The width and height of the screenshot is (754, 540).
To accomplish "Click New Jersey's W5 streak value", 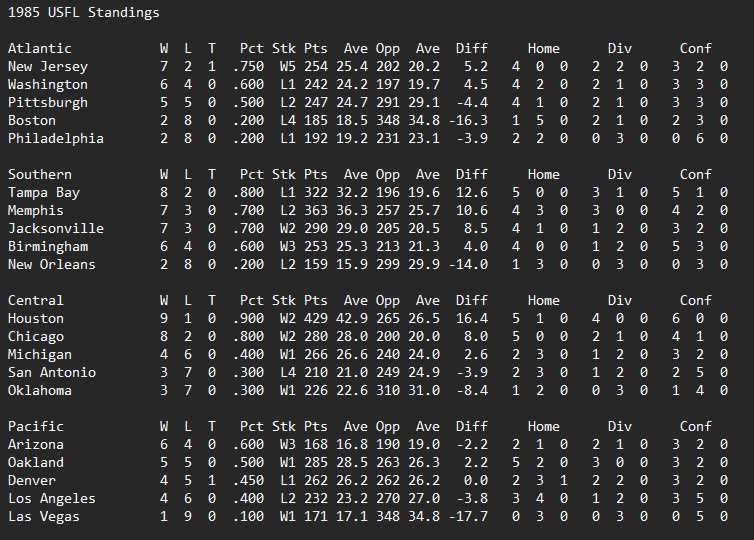I will click(x=284, y=66).
